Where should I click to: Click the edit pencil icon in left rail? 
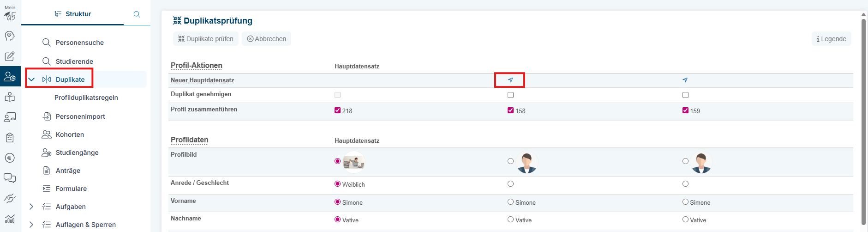[x=10, y=56]
